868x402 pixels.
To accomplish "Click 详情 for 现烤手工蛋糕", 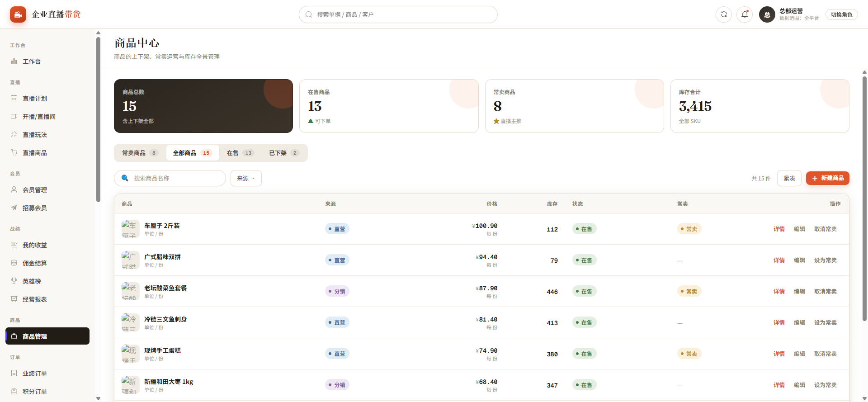I will pyautogui.click(x=779, y=354).
